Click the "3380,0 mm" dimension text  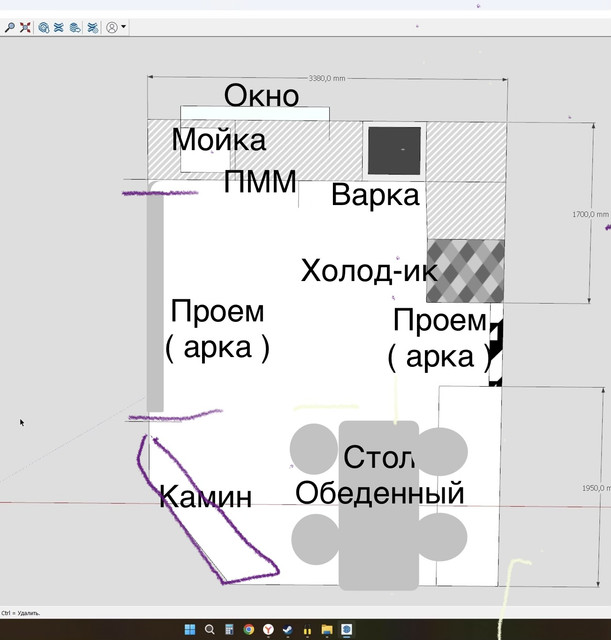click(327, 78)
